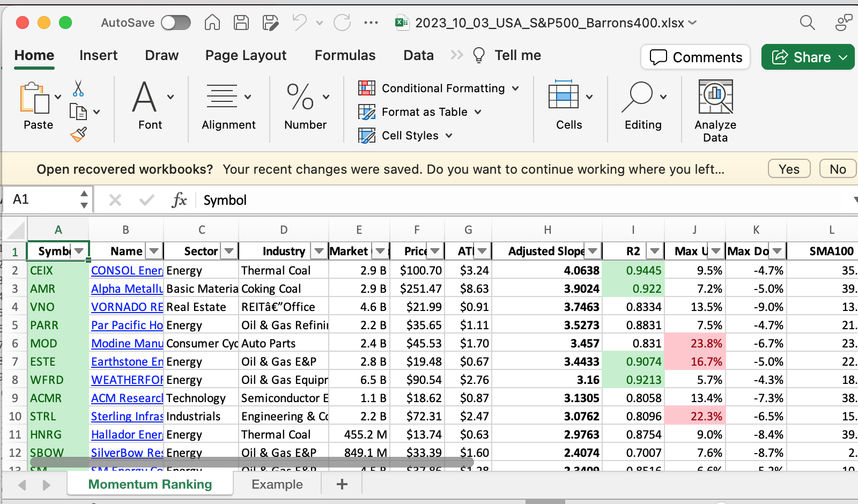Click the Undo arrow icon

pyautogui.click(x=299, y=23)
